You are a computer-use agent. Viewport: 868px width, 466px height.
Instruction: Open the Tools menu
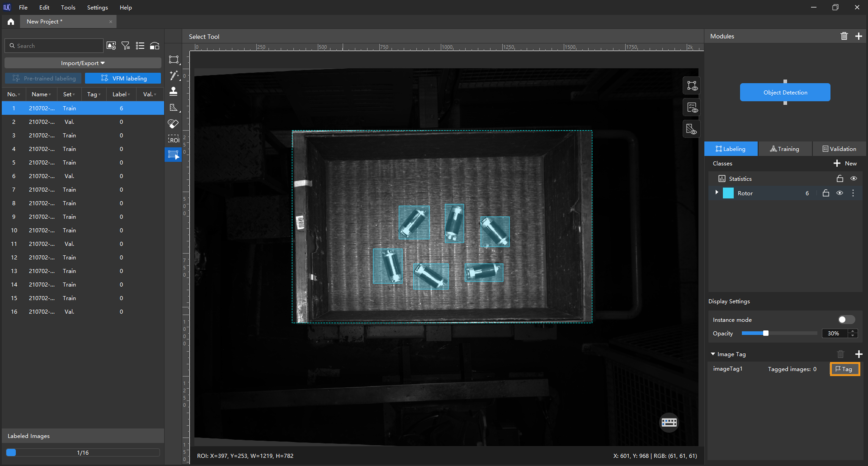(x=68, y=7)
